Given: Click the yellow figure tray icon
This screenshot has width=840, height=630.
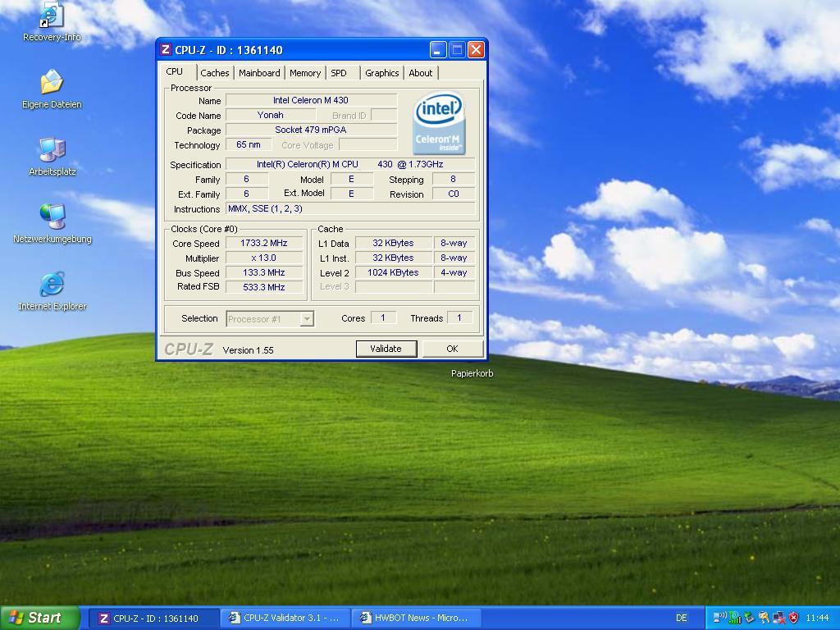Looking at the screenshot, I should [765, 618].
